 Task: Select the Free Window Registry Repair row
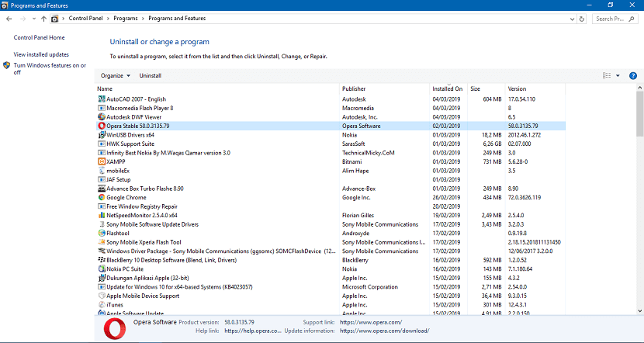[x=331, y=206]
